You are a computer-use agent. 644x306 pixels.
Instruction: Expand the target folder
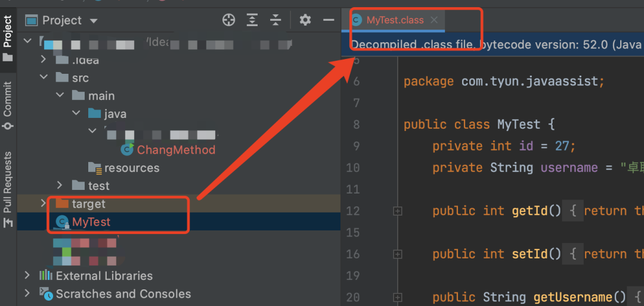[44, 204]
